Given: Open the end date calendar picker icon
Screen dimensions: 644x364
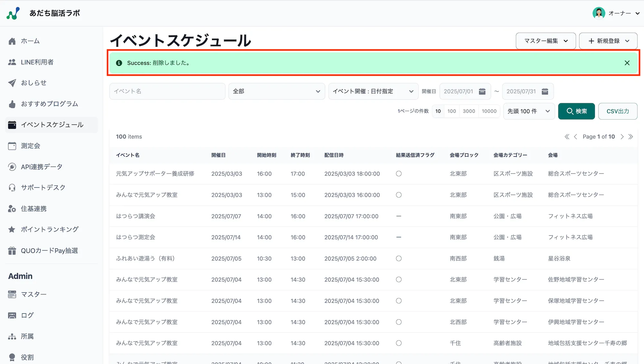Looking at the screenshot, I should [x=545, y=91].
